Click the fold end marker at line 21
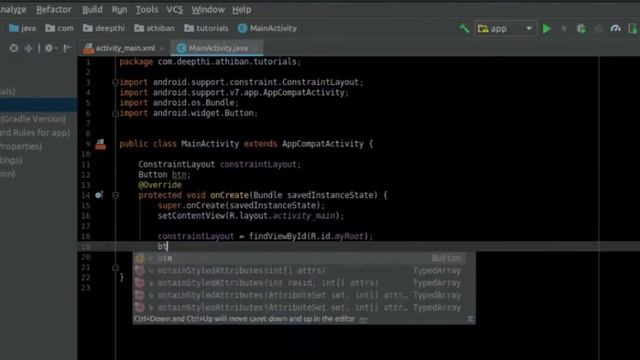Image resolution: width=640 pixels, height=360 pixels. tap(116, 268)
